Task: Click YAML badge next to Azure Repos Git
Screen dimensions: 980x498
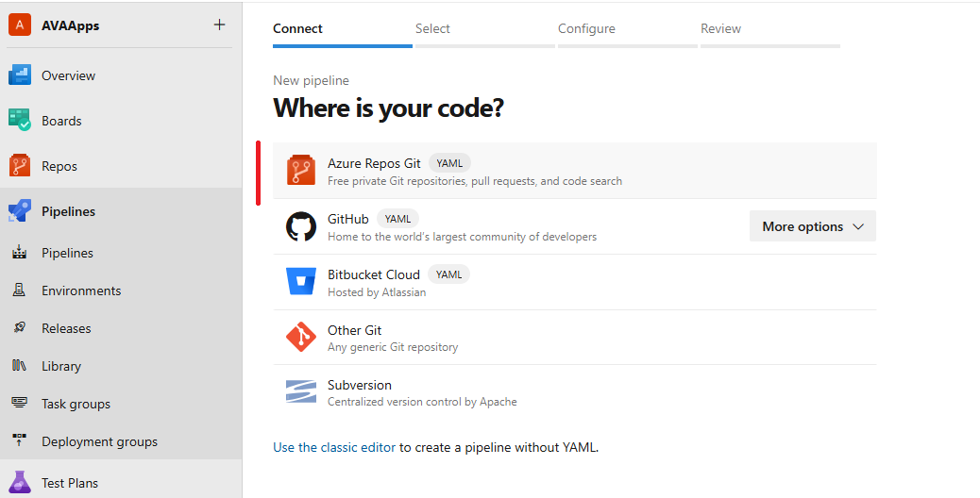Action: pyautogui.click(x=449, y=163)
